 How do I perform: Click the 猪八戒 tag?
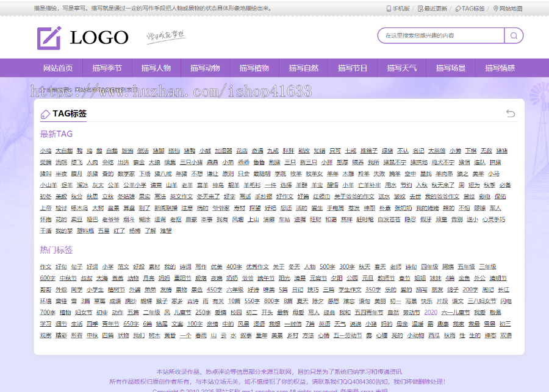tap(163, 174)
